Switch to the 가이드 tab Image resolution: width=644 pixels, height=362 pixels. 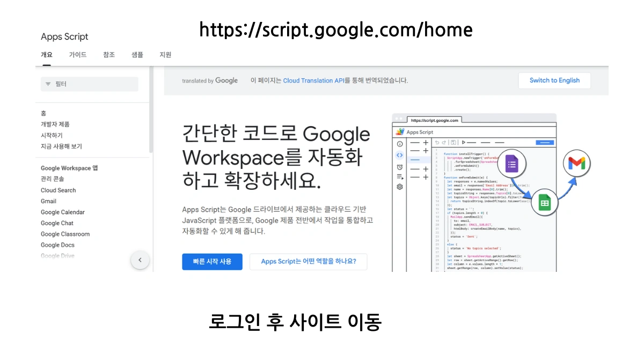pyautogui.click(x=77, y=54)
